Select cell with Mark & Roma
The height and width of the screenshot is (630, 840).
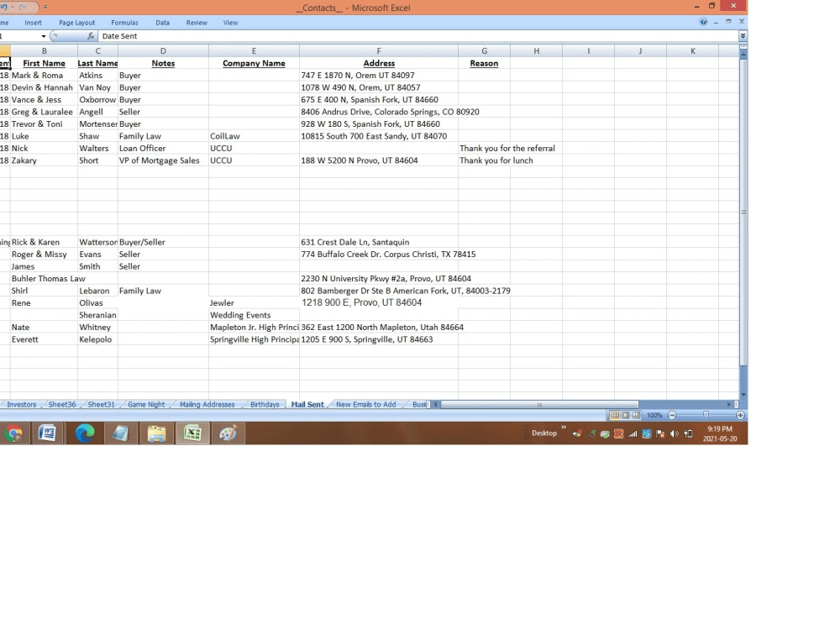[x=44, y=76]
